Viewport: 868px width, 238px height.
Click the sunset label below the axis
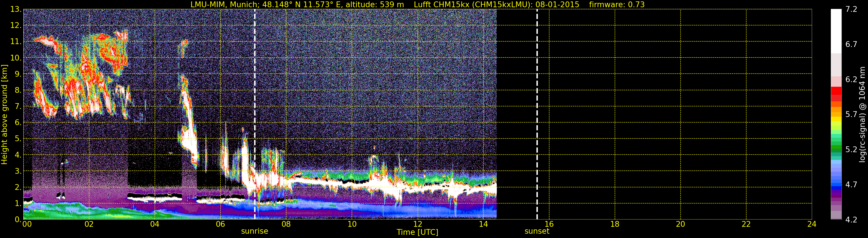[x=537, y=231]
